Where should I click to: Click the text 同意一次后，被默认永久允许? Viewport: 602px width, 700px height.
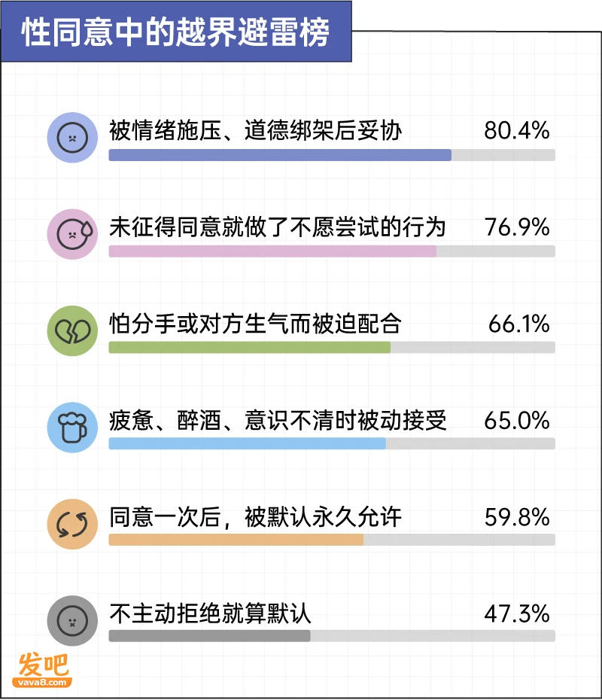pyautogui.click(x=255, y=517)
